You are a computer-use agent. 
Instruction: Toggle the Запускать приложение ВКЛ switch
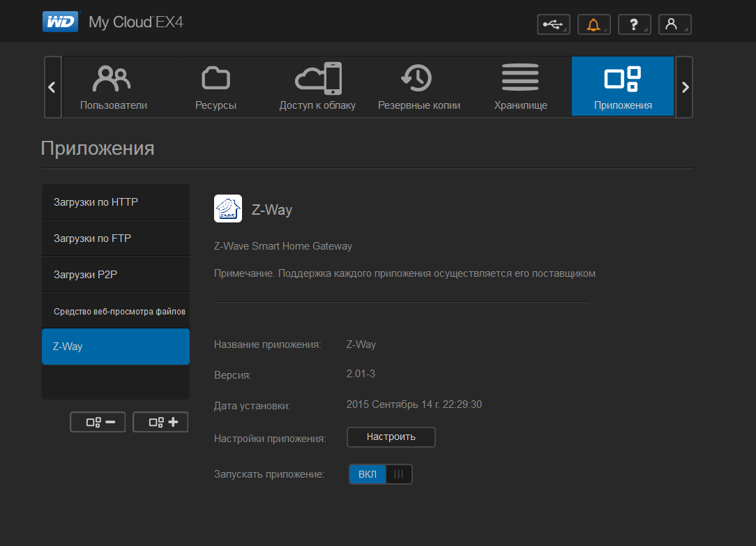pos(380,474)
